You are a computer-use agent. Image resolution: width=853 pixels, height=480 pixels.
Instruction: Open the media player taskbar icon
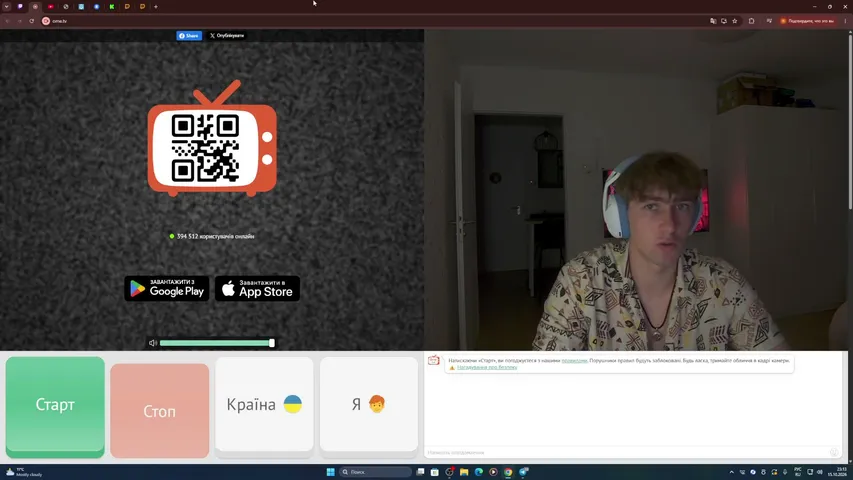pyautogui.click(x=493, y=472)
